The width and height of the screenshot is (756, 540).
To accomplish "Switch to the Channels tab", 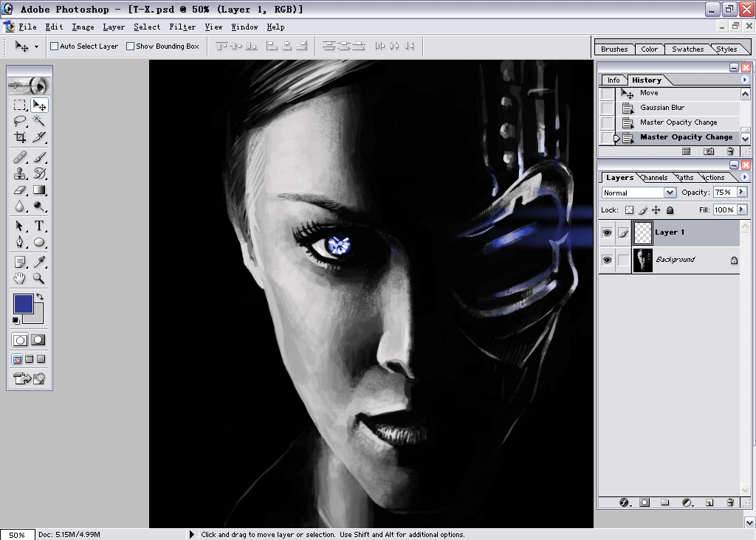I will click(654, 177).
